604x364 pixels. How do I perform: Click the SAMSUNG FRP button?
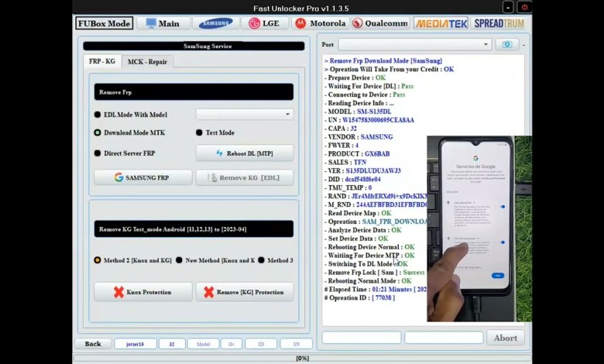(x=143, y=177)
